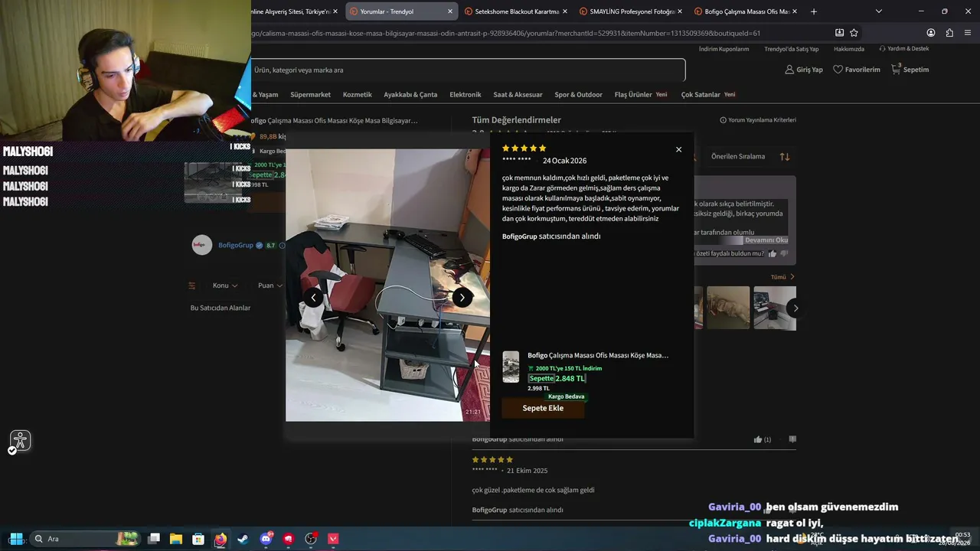The width and height of the screenshot is (980, 551).
Task: Open the Windows Start menu
Action: coord(15,539)
